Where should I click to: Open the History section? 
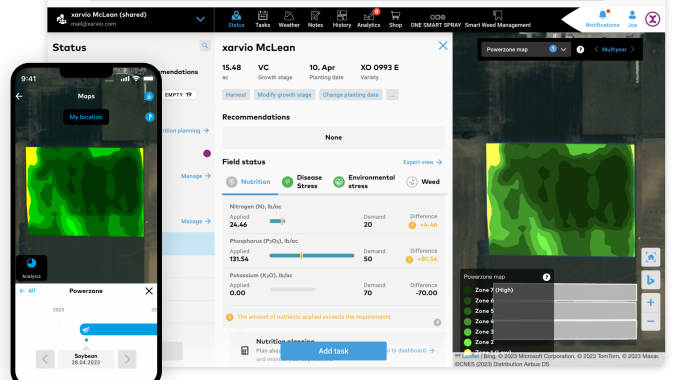pos(342,19)
